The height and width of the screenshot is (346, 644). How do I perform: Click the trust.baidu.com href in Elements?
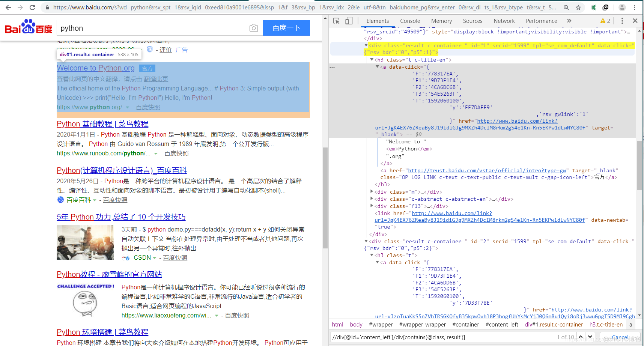pos(487,170)
